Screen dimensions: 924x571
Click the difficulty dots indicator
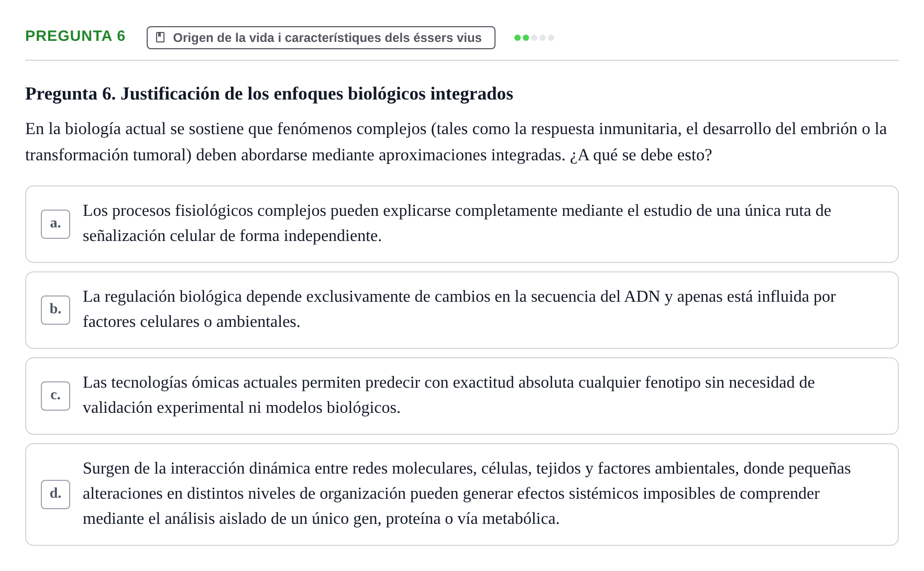click(x=534, y=38)
